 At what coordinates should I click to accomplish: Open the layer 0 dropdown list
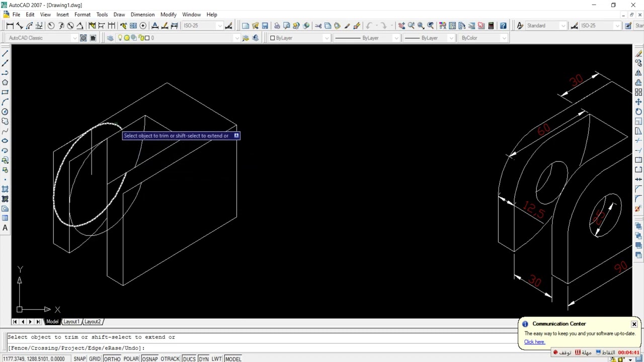[x=178, y=38]
